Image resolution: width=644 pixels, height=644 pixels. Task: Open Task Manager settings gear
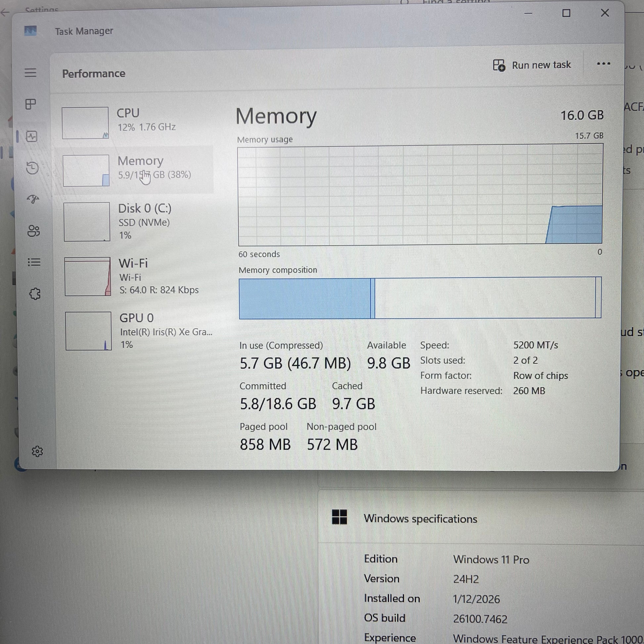point(37,451)
